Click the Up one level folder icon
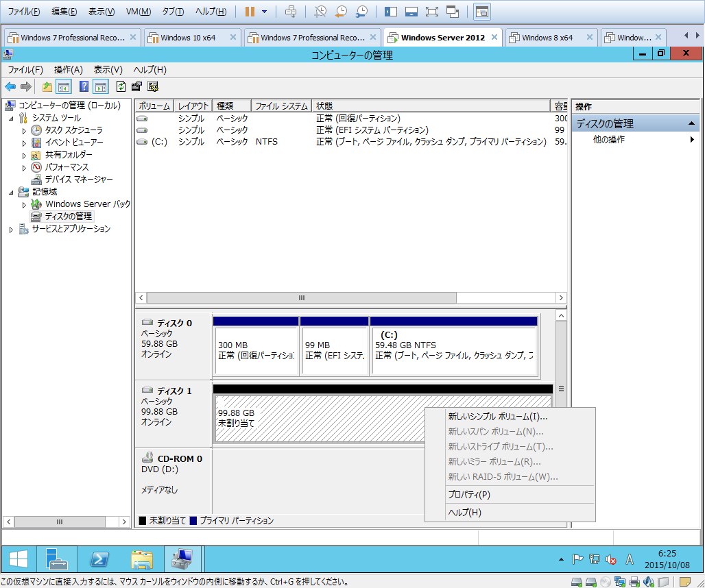Image resolution: width=705 pixels, height=588 pixels. (47, 87)
